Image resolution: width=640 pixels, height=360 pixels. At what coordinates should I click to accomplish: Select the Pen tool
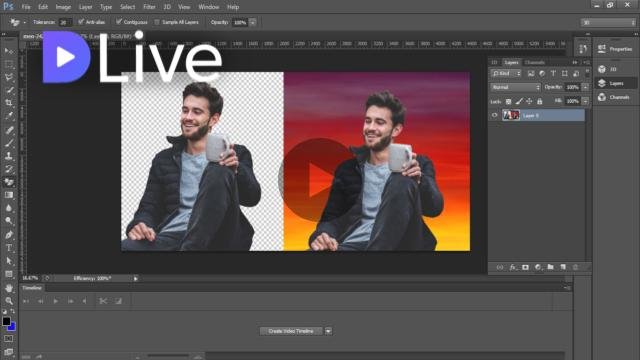(x=9, y=235)
